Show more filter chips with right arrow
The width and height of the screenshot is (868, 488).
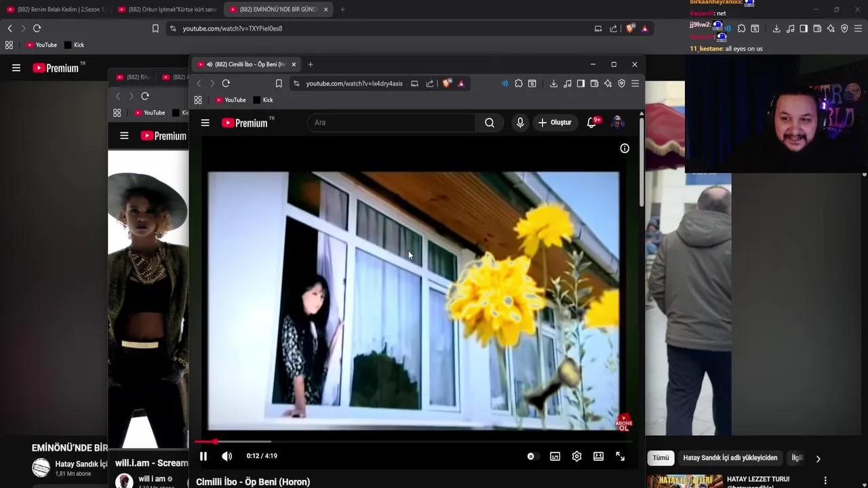[x=818, y=459]
